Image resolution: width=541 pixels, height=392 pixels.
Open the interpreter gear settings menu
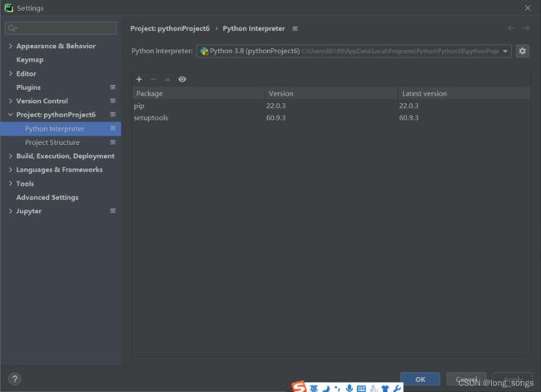coord(523,51)
